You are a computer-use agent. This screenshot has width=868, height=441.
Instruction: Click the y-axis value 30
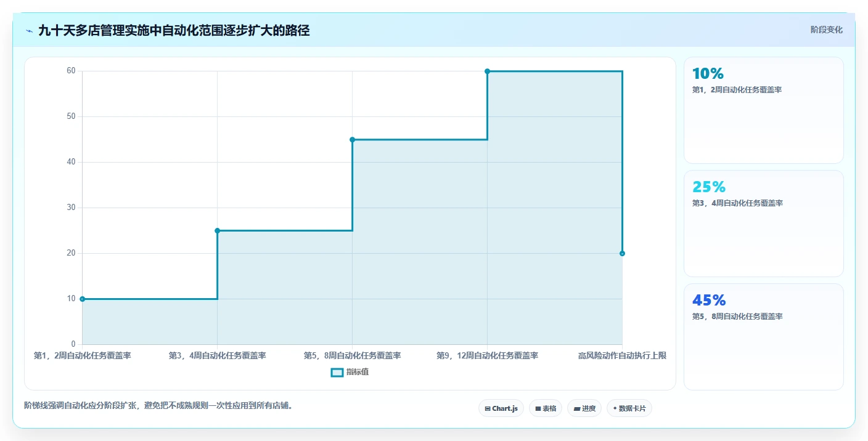[71, 208]
